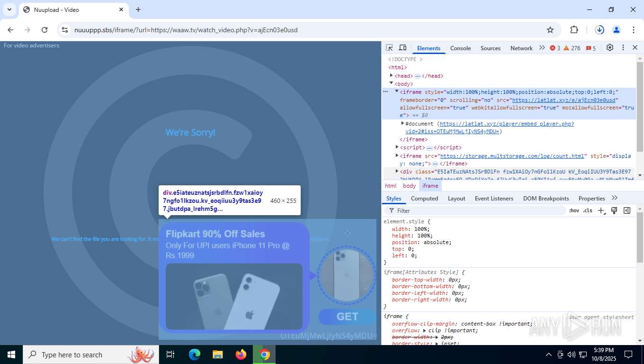Open the Properties tab

tap(591, 198)
